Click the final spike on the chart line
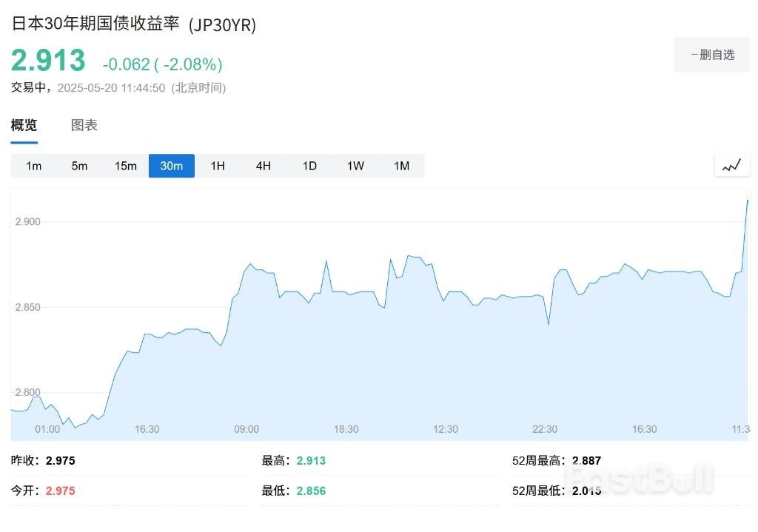Viewport: 758px width, 532px height. (747, 201)
